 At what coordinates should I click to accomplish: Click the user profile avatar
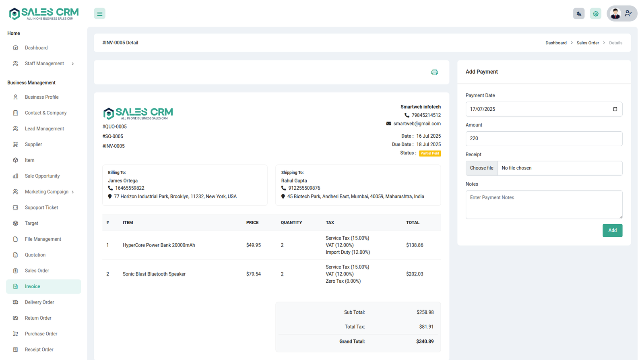click(x=615, y=14)
